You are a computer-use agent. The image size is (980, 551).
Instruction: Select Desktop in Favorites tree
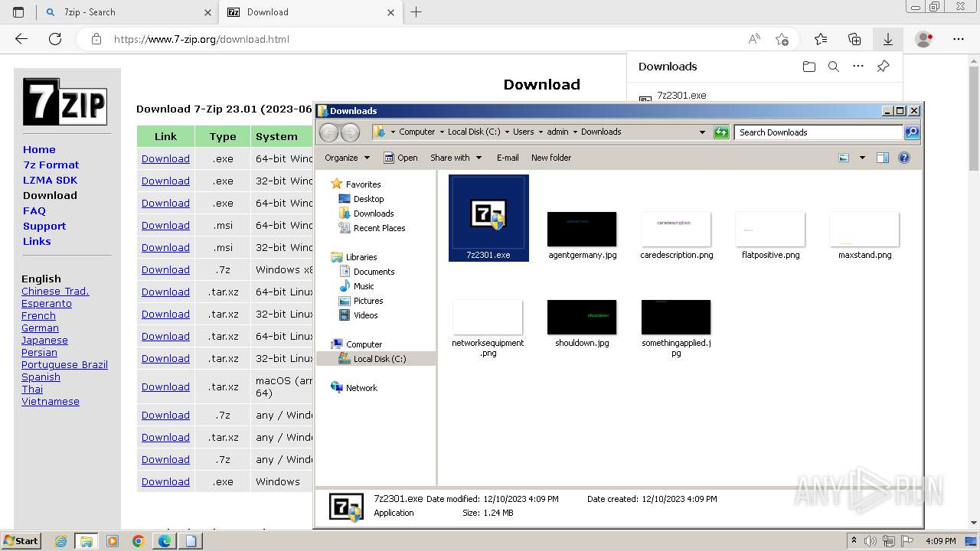tap(368, 199)
